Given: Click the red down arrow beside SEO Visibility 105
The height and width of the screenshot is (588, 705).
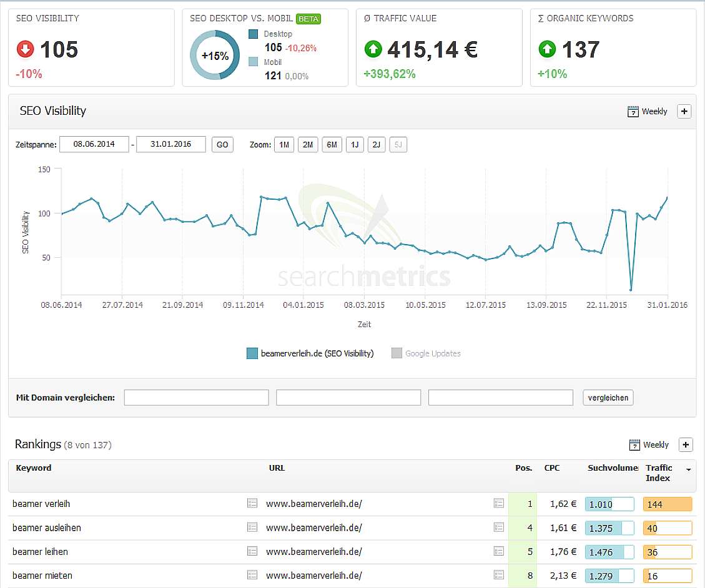Looking at the screenshot, I should (25, 49).
